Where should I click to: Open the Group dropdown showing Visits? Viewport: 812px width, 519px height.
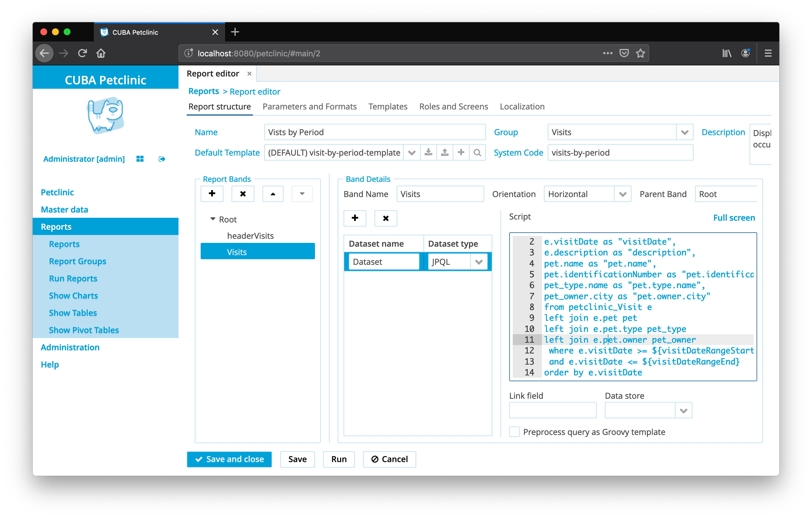click(x=685, y=132)
